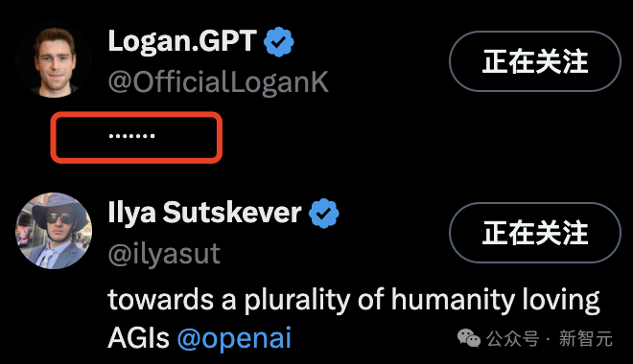Image resolution: width=633 pixels, height=364 pixels.
Task: Click the red highlighted box outline
Action: (136, 137)
